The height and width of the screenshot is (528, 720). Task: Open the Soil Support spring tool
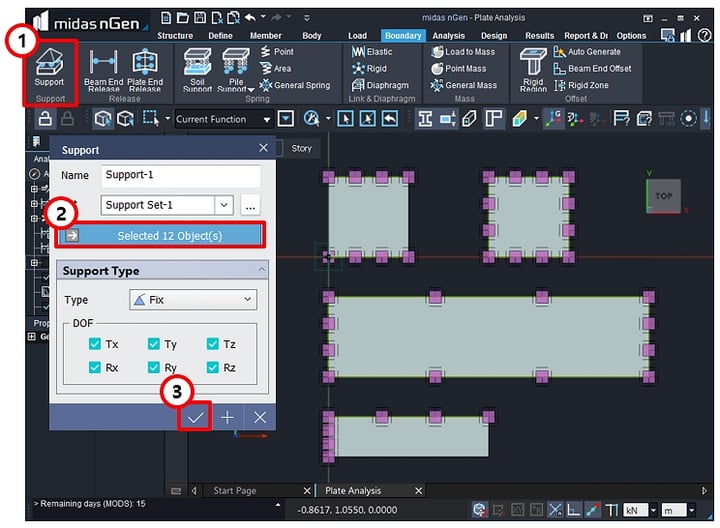197,70
